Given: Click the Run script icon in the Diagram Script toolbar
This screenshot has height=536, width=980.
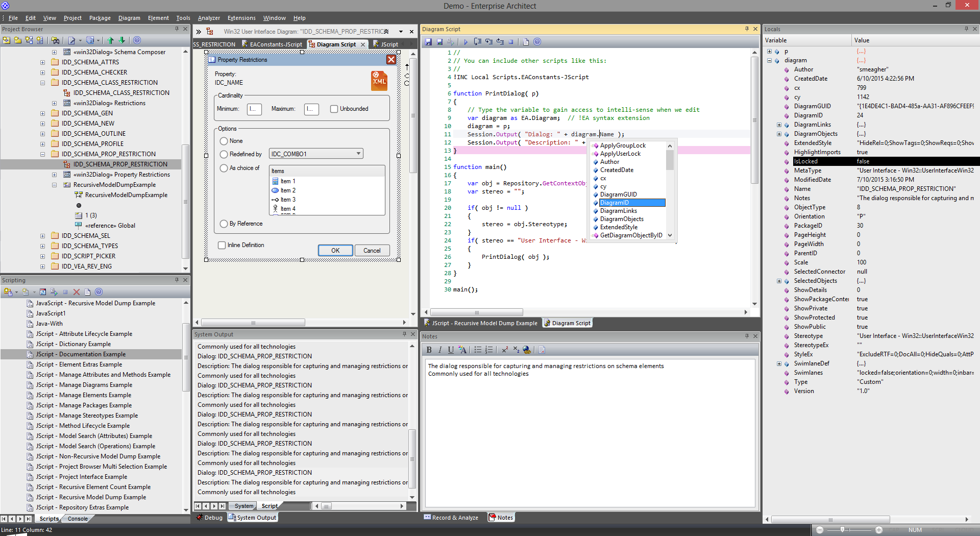Looking at the screenshot, I should tap(465, 42).
